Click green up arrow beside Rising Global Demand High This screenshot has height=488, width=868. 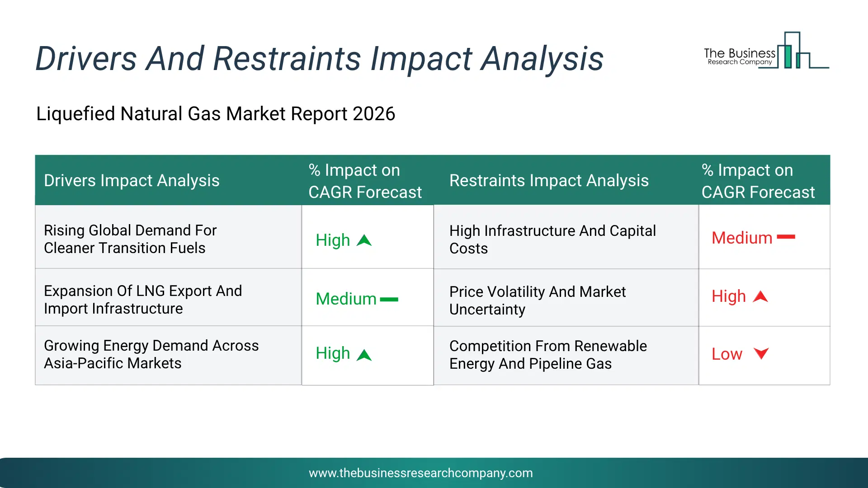tap(364, 240)
